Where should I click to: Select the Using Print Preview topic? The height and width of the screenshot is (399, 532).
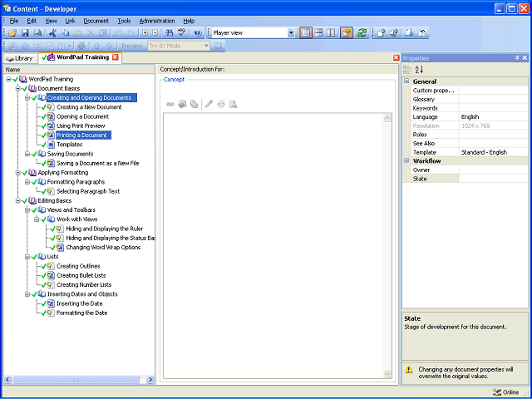coord(81,126)
